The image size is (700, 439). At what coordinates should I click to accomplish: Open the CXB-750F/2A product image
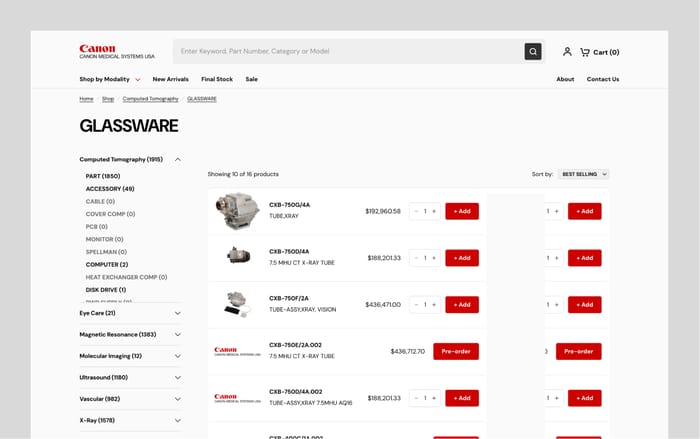pos(238,304)
